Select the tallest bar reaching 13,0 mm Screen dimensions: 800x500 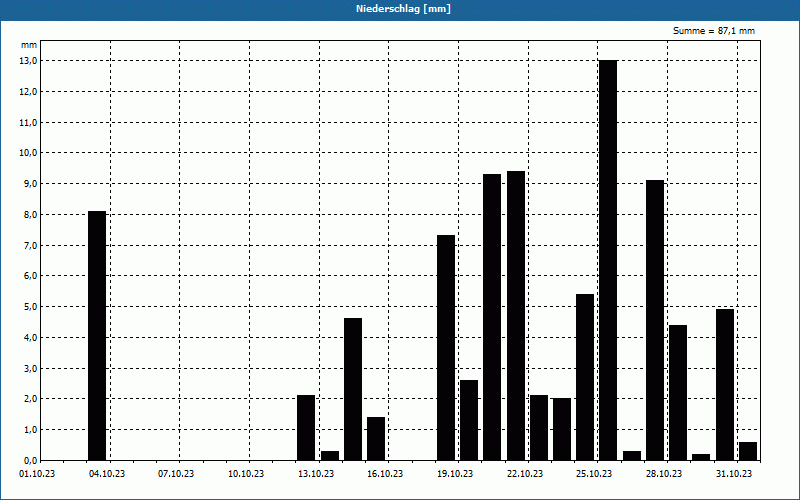[x=608, y=260]
